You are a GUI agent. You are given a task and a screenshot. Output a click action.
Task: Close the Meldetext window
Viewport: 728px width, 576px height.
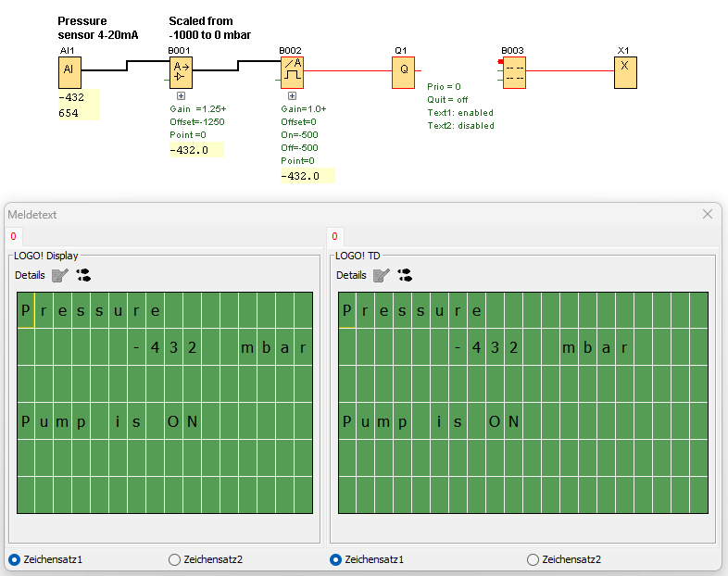pos(709,214)
